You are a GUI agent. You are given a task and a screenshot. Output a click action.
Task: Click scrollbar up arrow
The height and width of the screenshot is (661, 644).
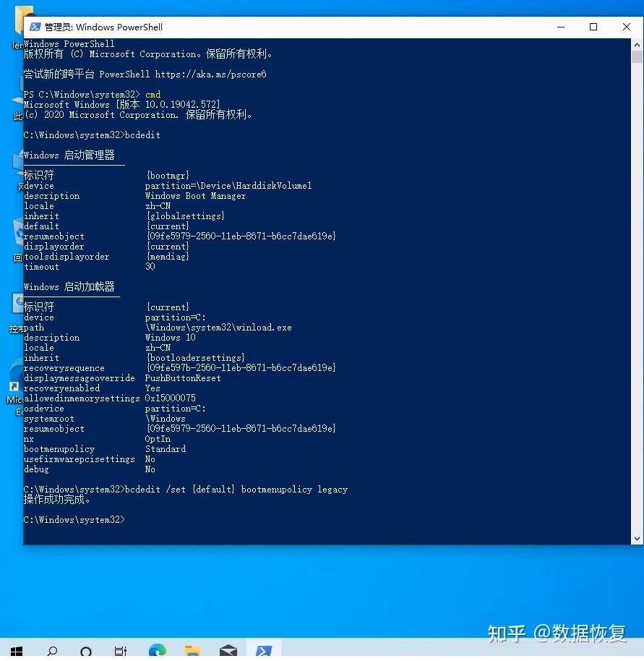[x=637, y=44]
